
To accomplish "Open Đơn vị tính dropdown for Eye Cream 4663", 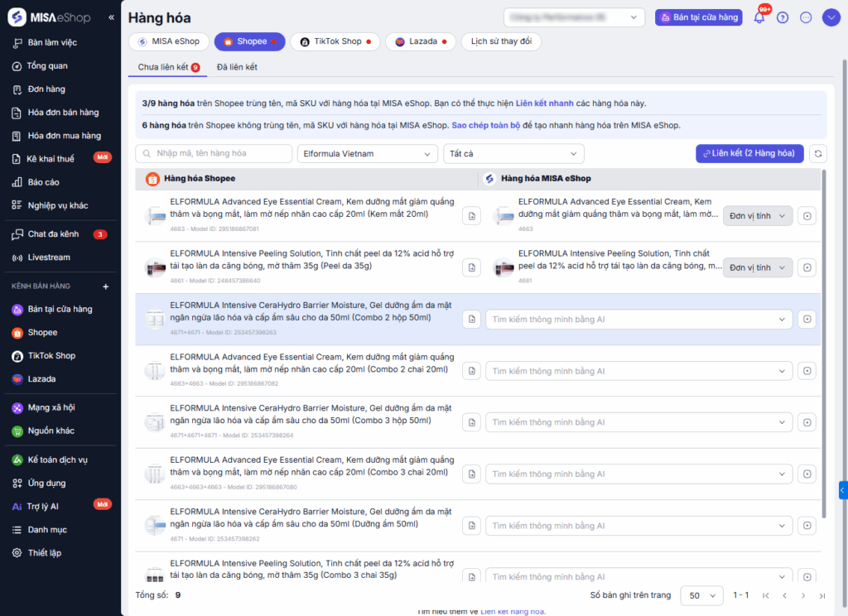I will 758,216.
